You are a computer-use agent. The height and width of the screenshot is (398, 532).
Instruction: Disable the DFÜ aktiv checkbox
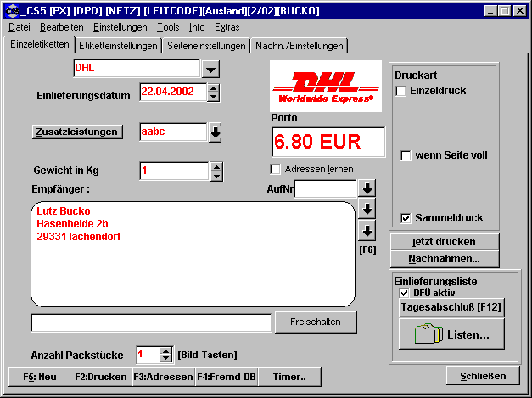pyautogui.click(x=404, y=293)
